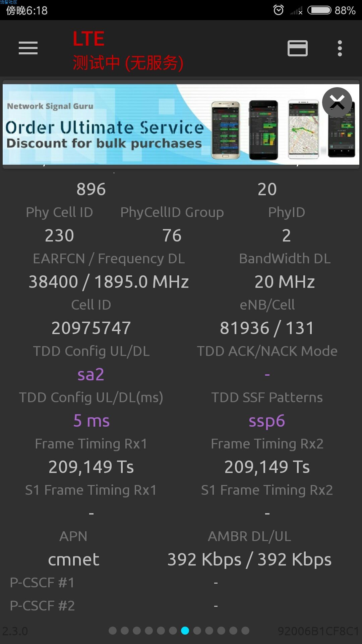Tap the eNB/Cell value 81936 / 131
The height and width of the screenshot is (644, 362).
click(267, 328)
